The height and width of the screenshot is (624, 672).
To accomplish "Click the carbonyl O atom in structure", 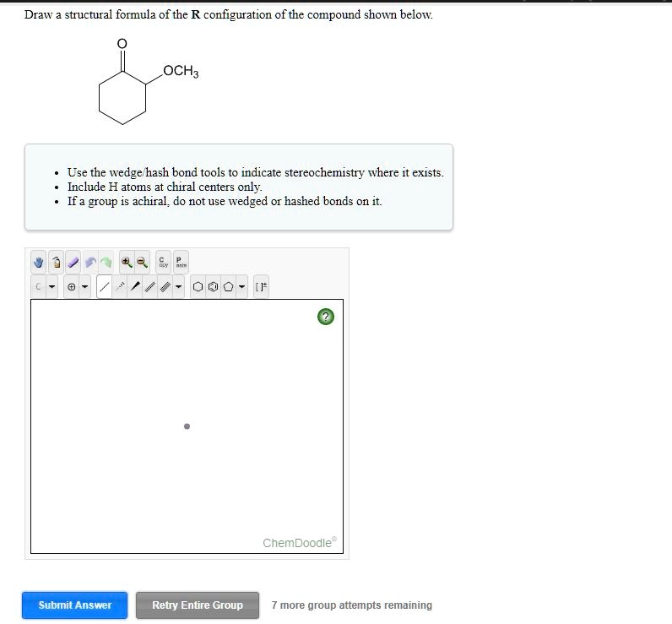I will click(122, 44).
